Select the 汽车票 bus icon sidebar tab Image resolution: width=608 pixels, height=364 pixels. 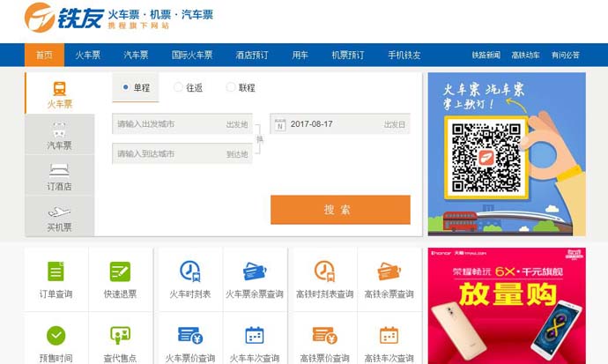pos(60,135)
